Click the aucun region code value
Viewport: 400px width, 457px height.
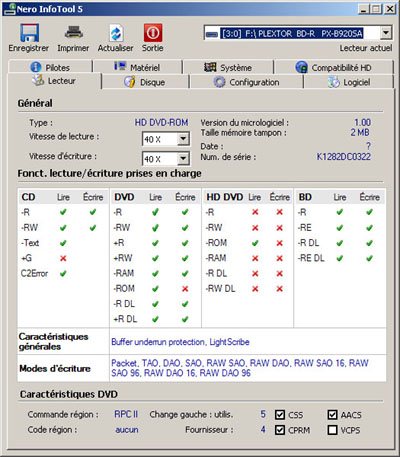(x=127, y=430)
